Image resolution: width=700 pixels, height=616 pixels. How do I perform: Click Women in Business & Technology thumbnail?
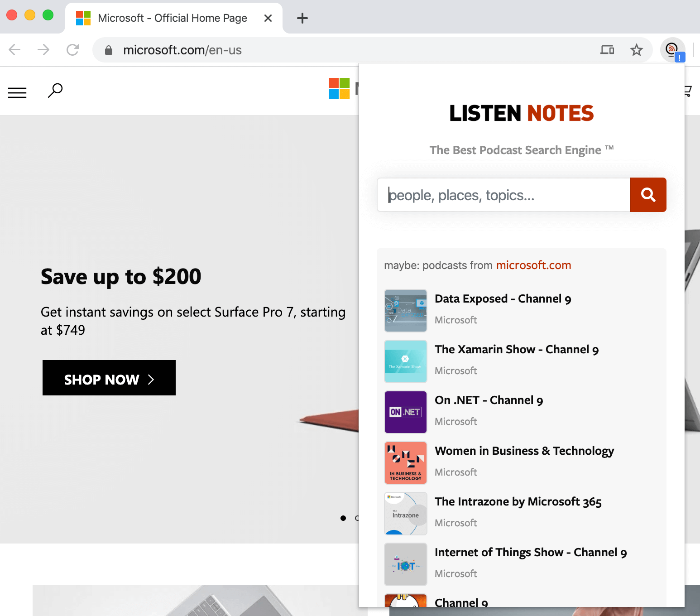click(406, 463)
